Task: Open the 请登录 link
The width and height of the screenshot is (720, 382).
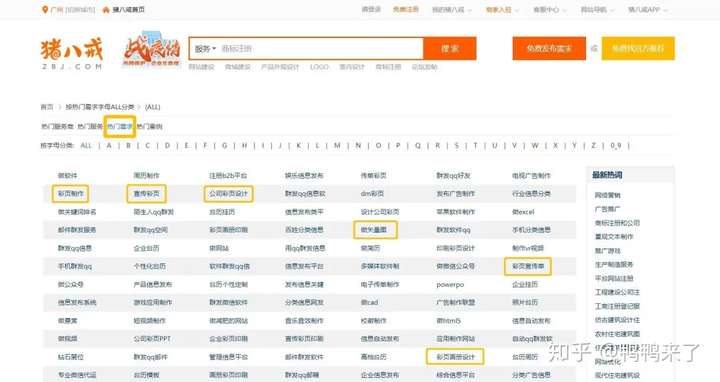Action: 371,9
